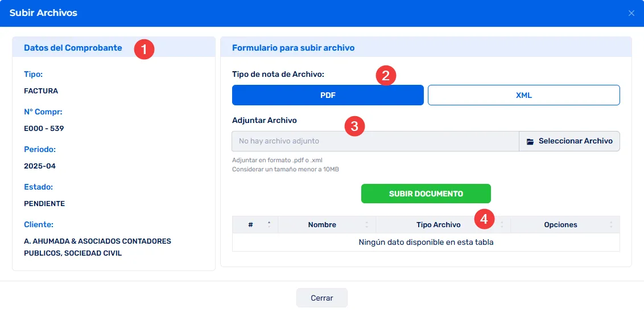Click the Datos del Comprobante panel header
The width and height of the screenshot is (644, 312).
click(x=73, y=48)
